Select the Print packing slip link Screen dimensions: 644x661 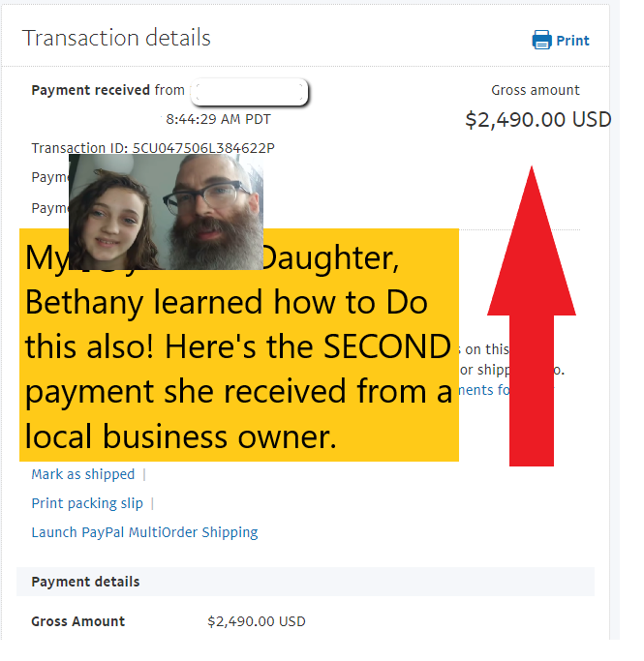87,503
